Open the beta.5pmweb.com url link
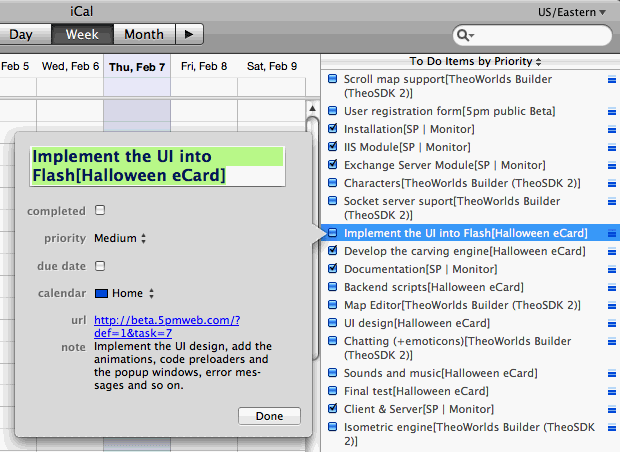The height and width of the screenshot is (452, 620). 166,326
